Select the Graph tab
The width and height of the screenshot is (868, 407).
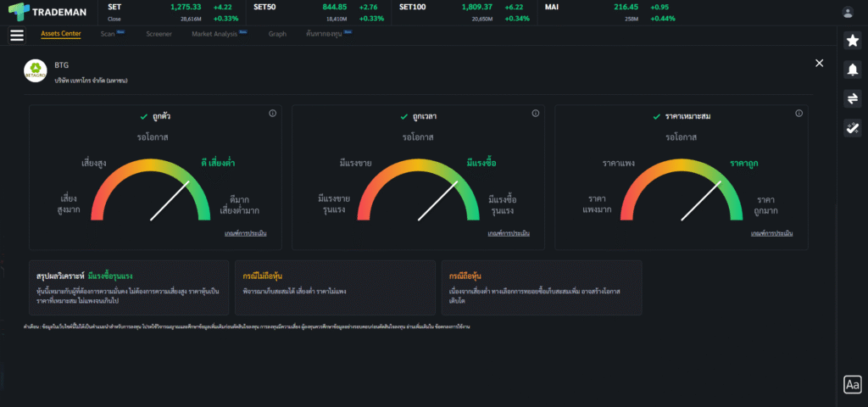click(x=277, y=34)
